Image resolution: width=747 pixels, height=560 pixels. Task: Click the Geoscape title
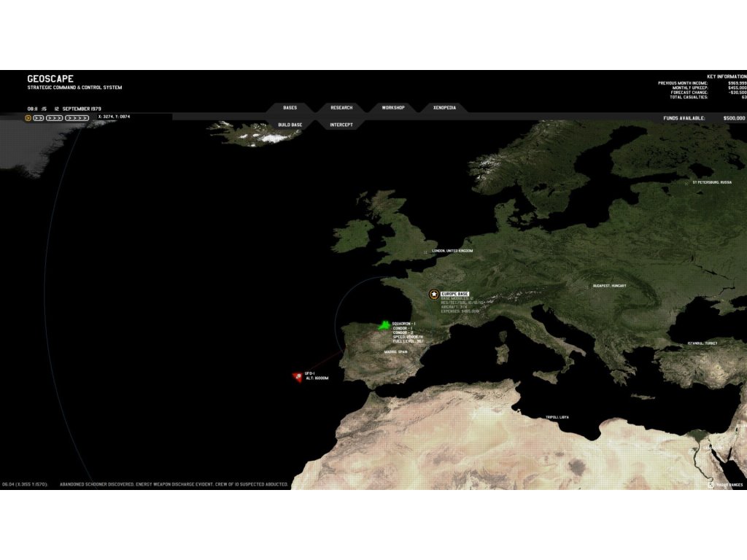click(50, 79)
